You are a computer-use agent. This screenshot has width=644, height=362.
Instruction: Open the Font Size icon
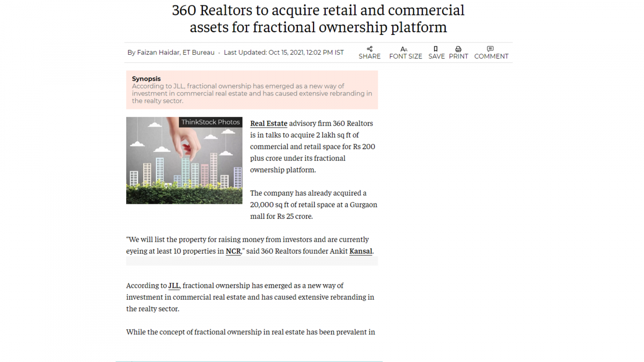(x=404, y=49)
